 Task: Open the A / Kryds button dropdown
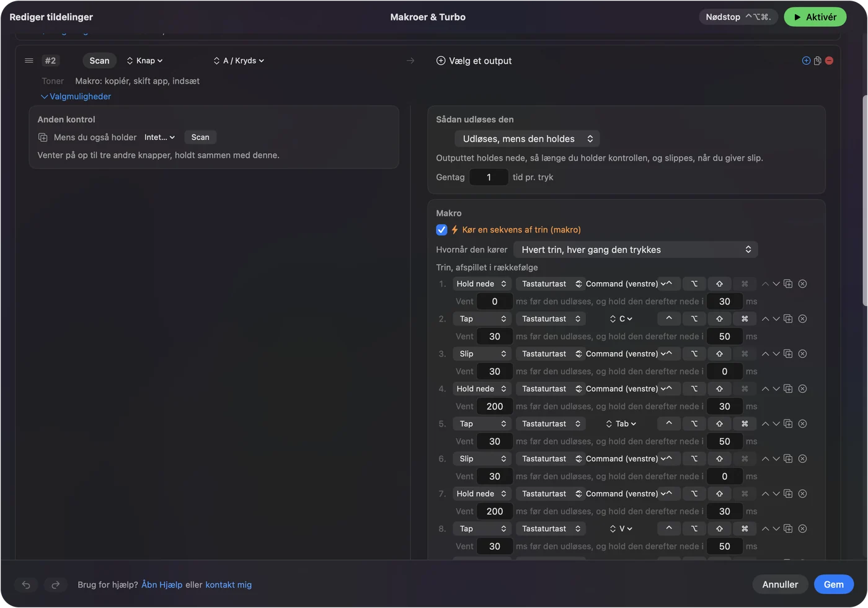click(239, 61)
